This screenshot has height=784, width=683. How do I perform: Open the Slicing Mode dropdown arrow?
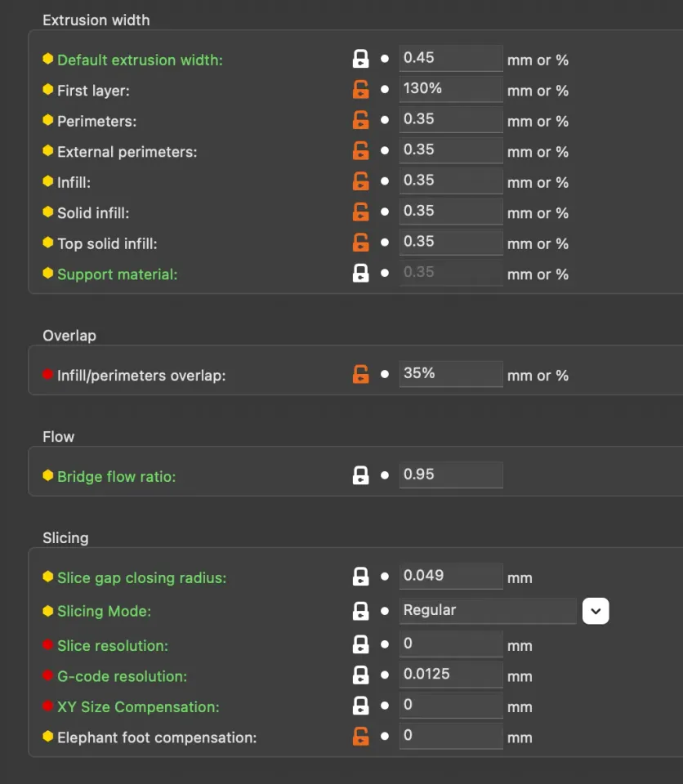pyautogui.click(x=596, y=611)
